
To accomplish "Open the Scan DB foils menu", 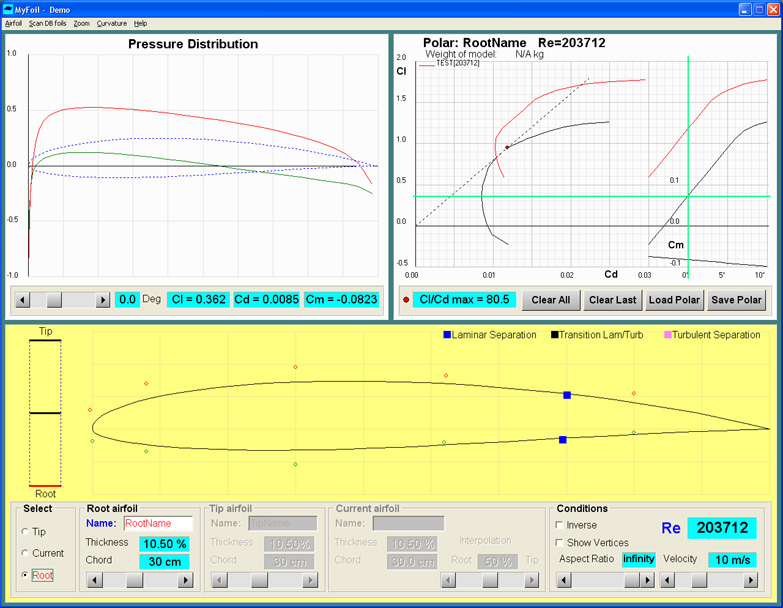I will pos(45,23).
